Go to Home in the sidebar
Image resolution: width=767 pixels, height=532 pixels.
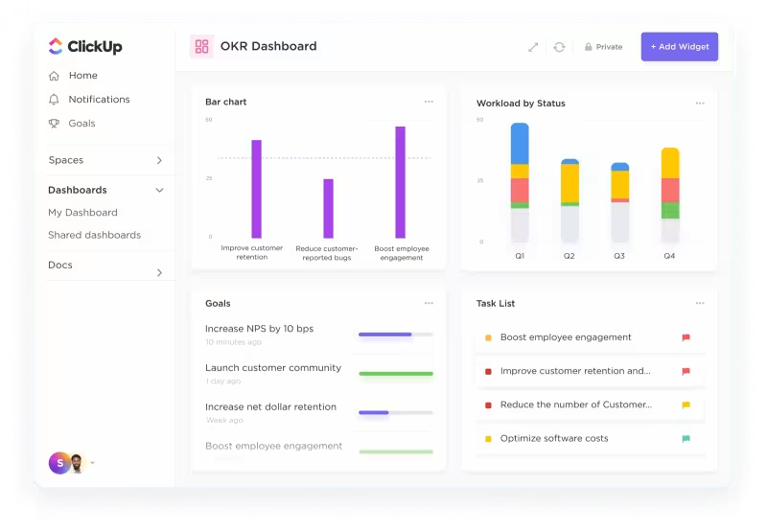click(83, 76)
